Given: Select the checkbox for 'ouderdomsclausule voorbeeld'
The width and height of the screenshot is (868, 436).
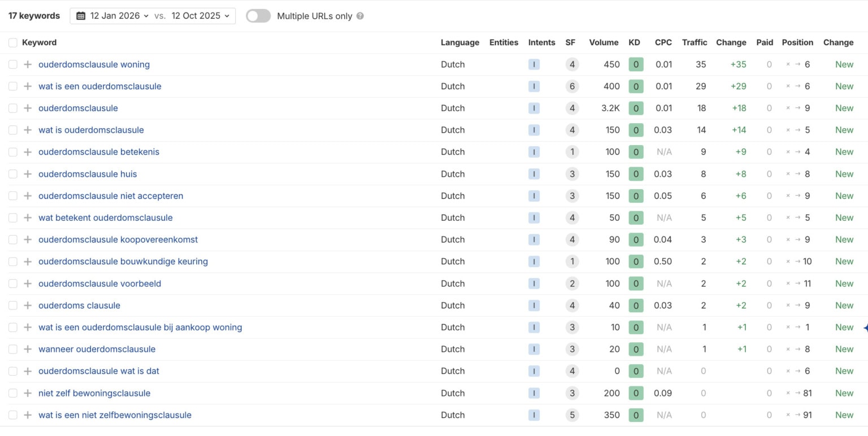Looking at the screenshot, I should click(13, 284).
